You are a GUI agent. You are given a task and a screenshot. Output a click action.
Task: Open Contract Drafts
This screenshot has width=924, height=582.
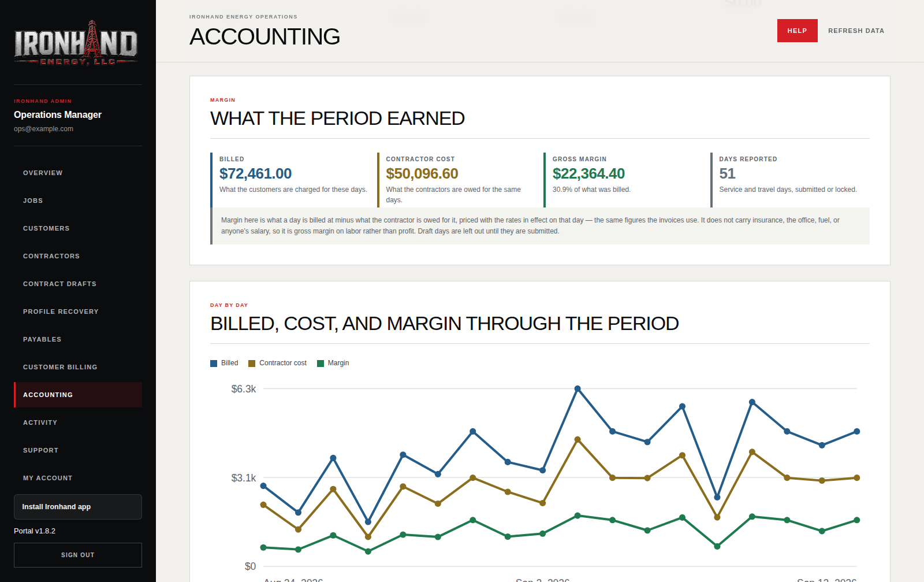(78, 284)
